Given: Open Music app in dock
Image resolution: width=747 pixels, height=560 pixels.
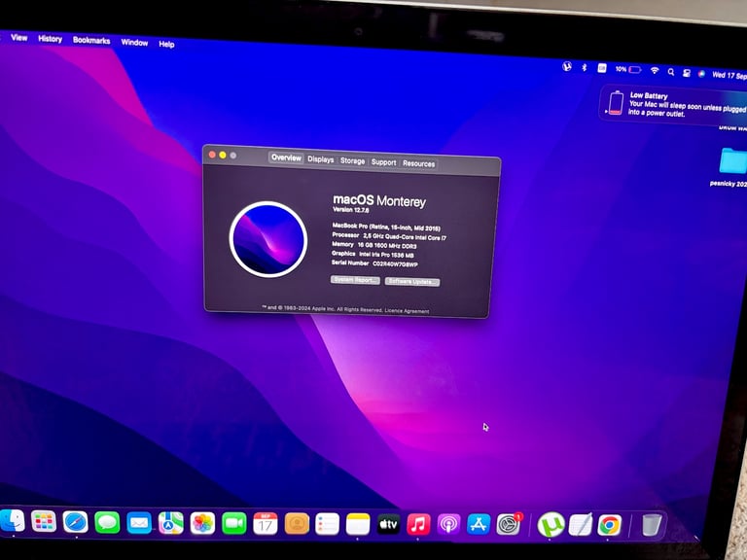Looking at the screenshot, I should [x=418, y=524].
